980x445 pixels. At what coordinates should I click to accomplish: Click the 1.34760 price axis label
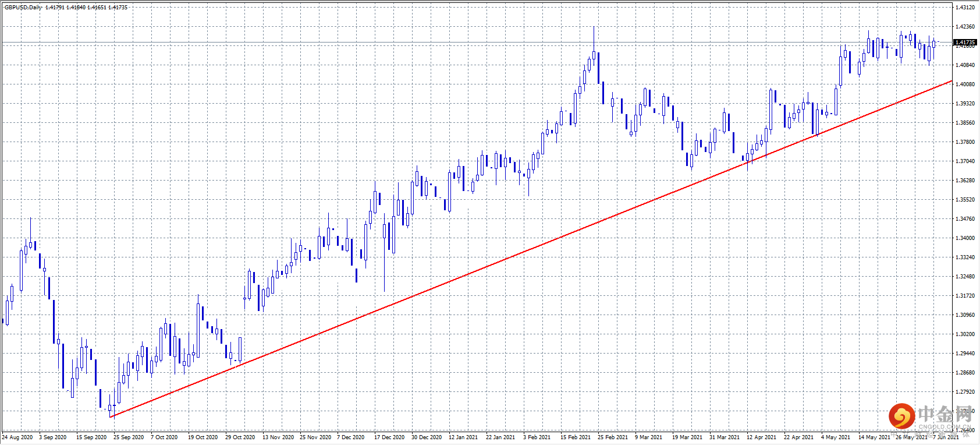tap(965, 219)
